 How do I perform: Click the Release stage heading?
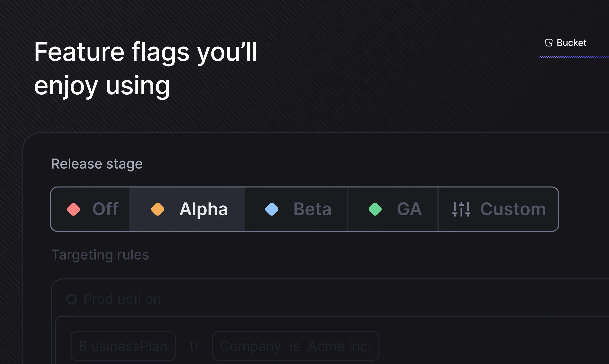pos(97,163)
